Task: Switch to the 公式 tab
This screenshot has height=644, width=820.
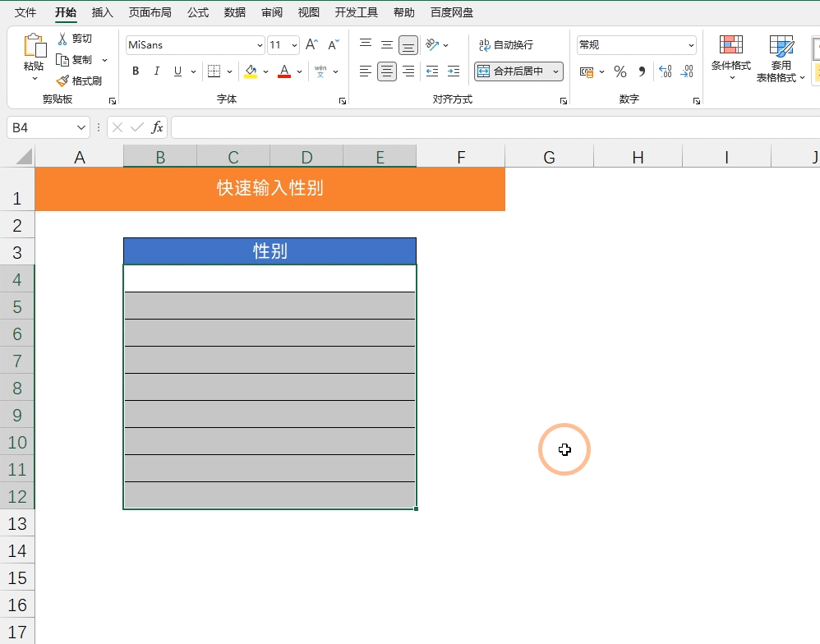Action: [197, 12]
